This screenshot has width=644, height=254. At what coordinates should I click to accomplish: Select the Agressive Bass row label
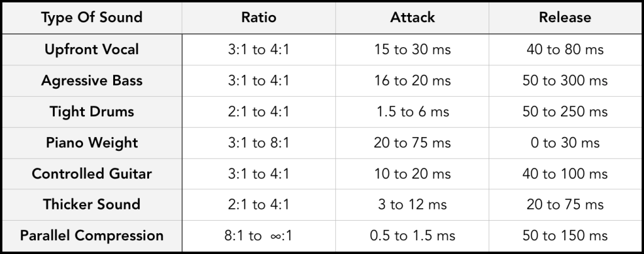[x=92, y=80]
